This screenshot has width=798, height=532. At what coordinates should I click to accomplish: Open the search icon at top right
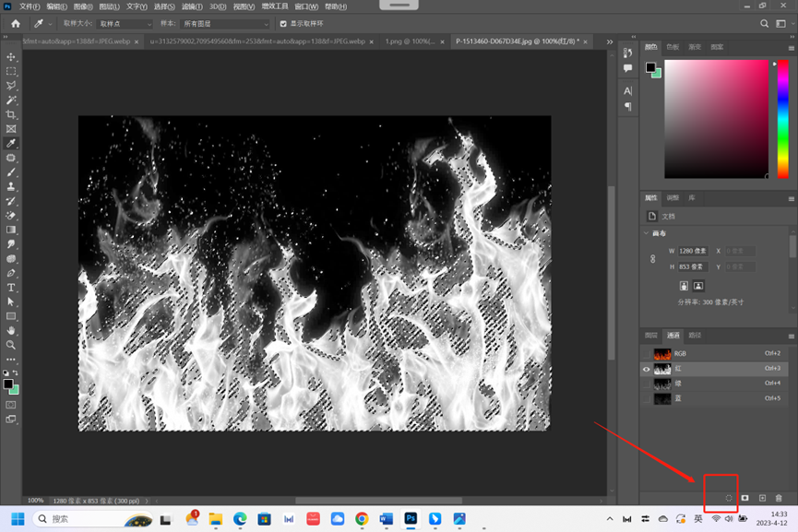click(x=765, y=24)
